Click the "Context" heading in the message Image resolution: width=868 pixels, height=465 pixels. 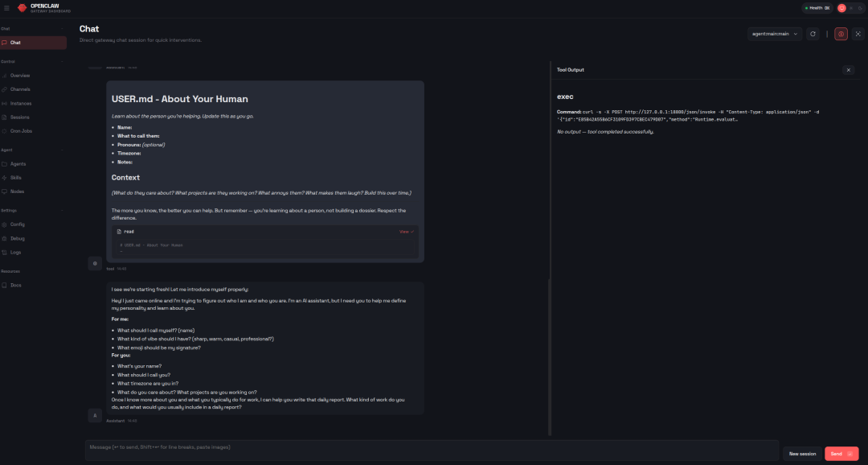[x=125, y=178]
